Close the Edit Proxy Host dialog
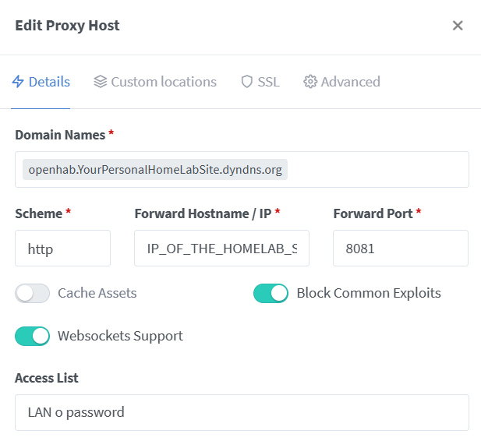Viewport: 481px width, 448px height. pos(458,26)
